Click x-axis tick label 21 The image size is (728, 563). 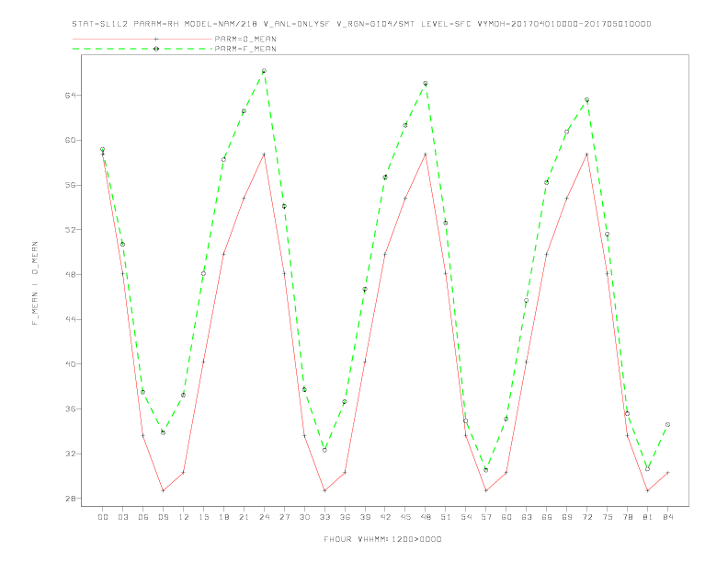point(244,517)
